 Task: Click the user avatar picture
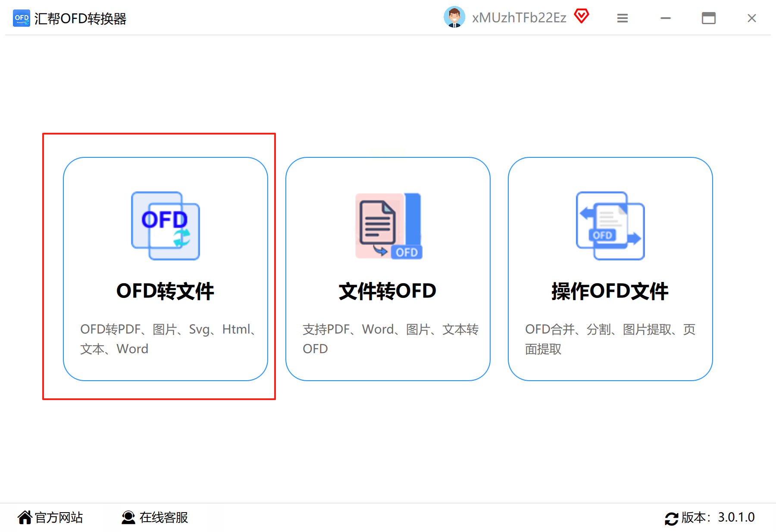pyautogui.click(x=454, y=17)
